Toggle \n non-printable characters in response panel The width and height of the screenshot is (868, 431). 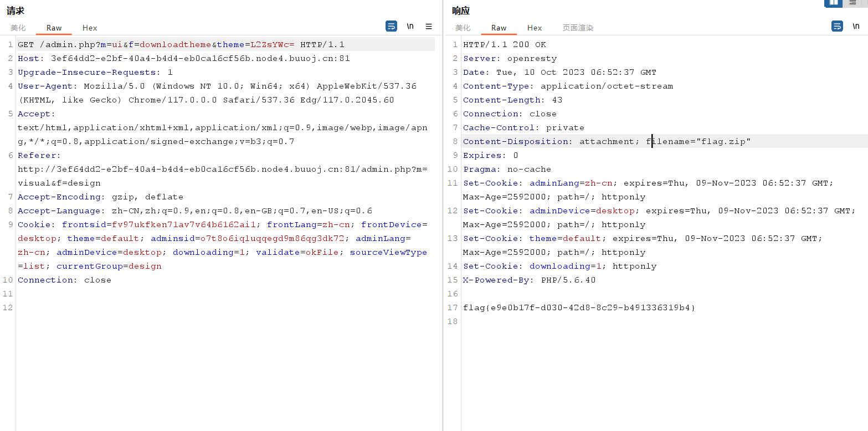[856, 26]
